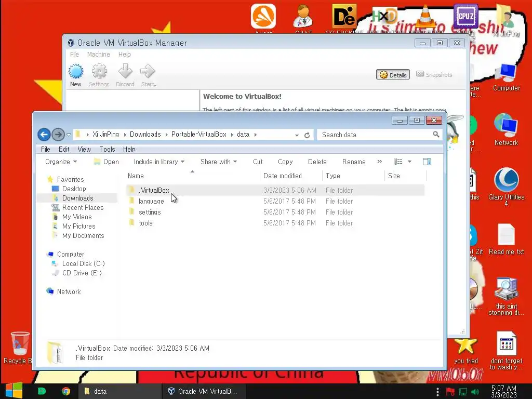Click the Windows Start button
Image resolution: width=532 pixels, height=399 pixels.
click(x=14, y=391)
